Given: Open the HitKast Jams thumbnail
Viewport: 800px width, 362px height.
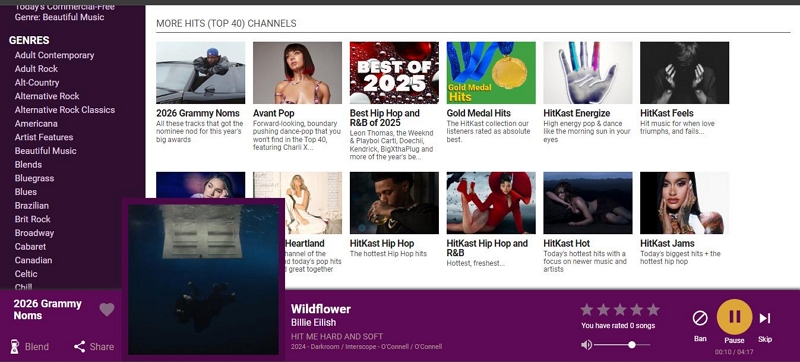Looking at the screenshot, I should point(685,203).
